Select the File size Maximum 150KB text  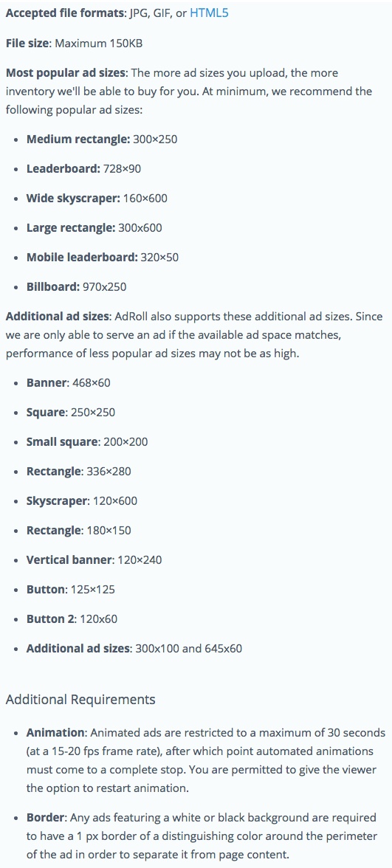point(74,43)
